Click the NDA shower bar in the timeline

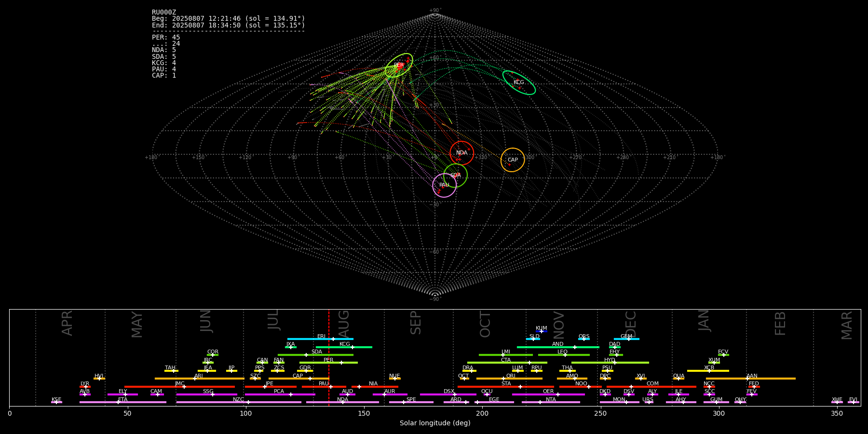[342, 402]
